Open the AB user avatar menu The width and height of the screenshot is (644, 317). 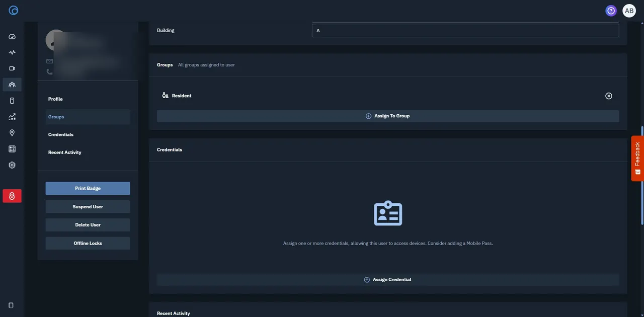click(629, 11)
